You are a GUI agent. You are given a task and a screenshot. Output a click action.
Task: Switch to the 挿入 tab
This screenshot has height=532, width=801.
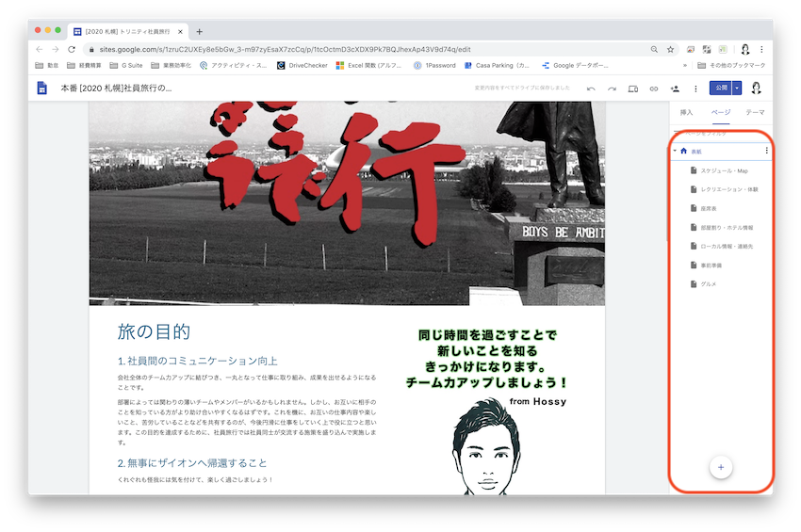pyautogui.click(x=686, y=112)
